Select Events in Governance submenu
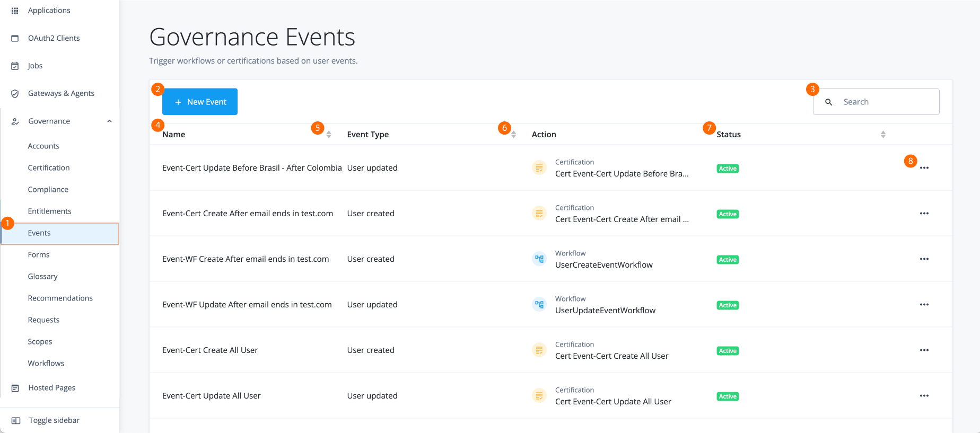The height and width of the screenshot is (433, 980). pyautogui.click(x=60, y=234)
